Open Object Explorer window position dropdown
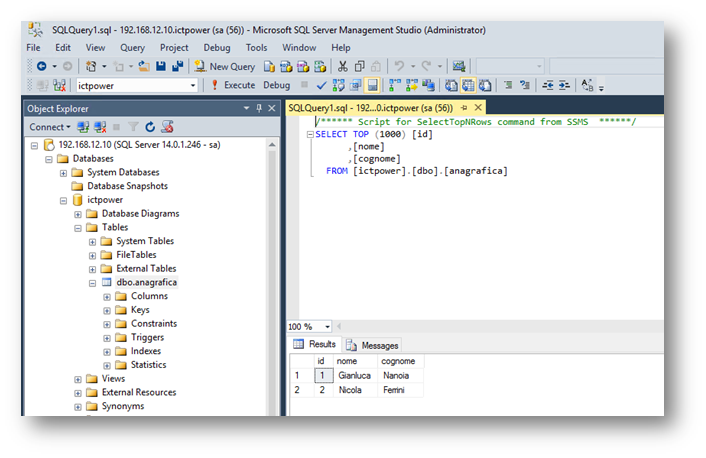The height and width of the screenshot is (458, 706). click(x=246, y=108)
